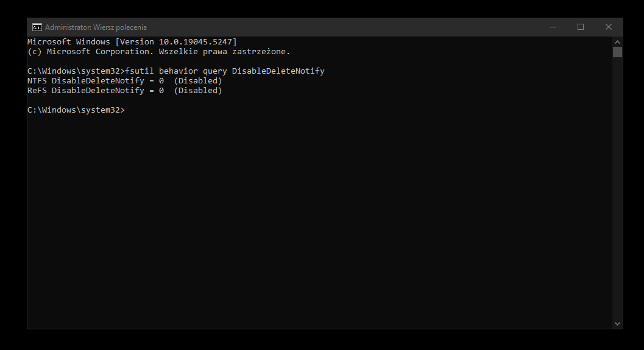Open the Command Prompt system menu icon
644x350 pixels.
coord(37,27)
